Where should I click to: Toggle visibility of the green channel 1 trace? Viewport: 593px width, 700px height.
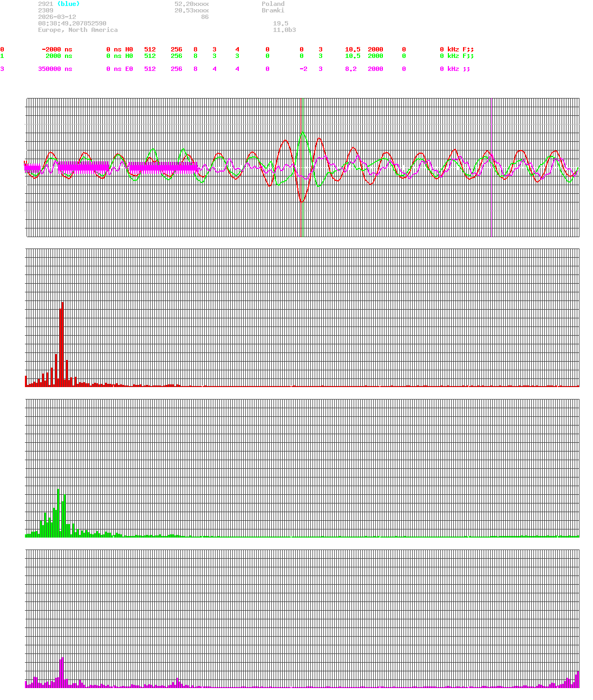[2, 56]
